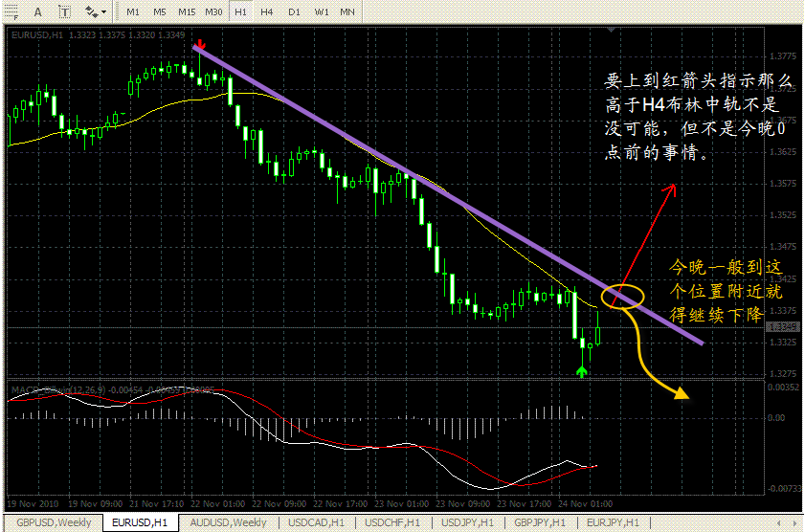
Task: Click the 1.3575 price scale label
Action: pyautogui.click(x=783, y=184)
